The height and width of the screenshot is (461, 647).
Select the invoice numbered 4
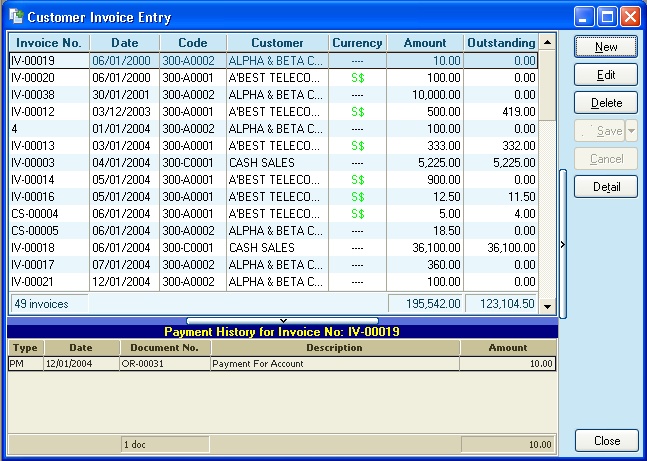[x=274, y=129]
